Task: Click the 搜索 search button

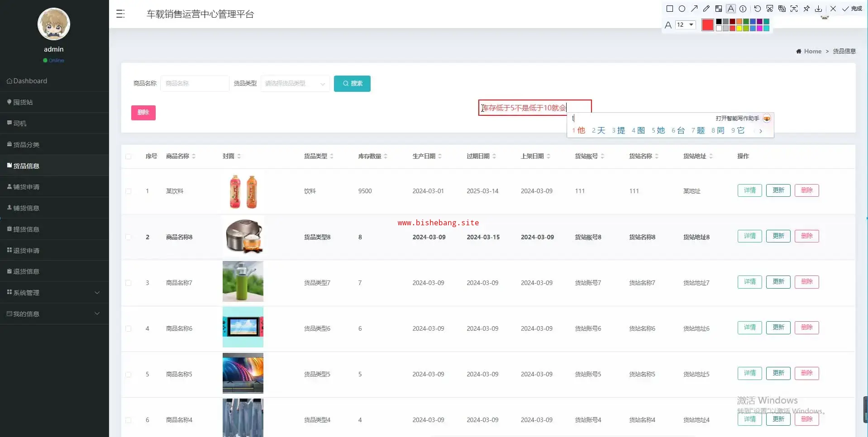Action: tap(352, 84)
